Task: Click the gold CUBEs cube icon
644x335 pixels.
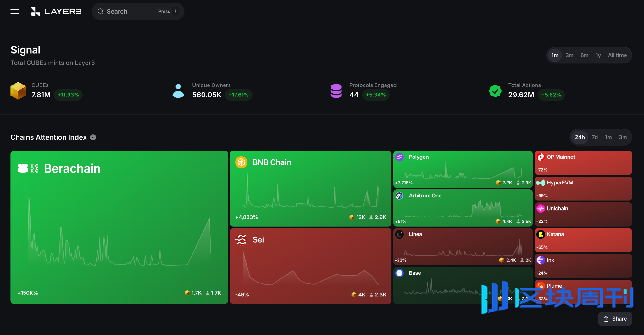Action: click(x=18, y=91)
